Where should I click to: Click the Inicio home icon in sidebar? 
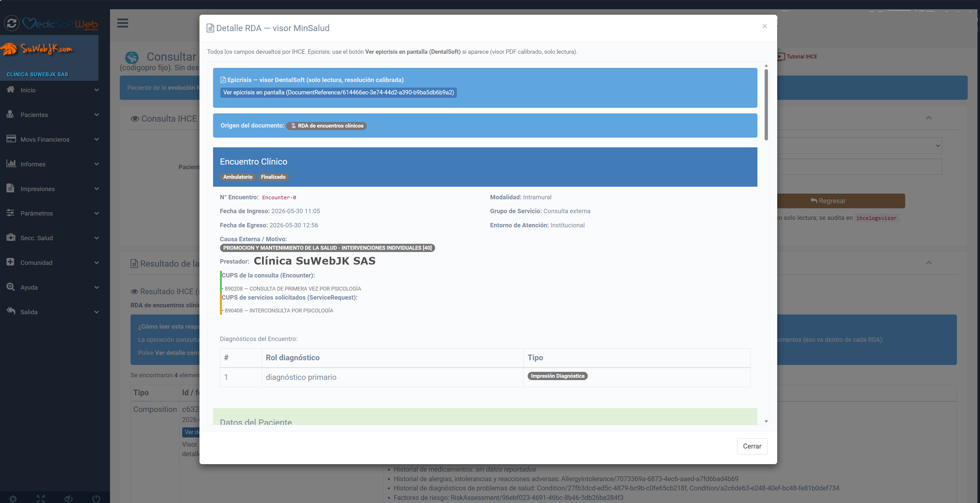point(11,89)
